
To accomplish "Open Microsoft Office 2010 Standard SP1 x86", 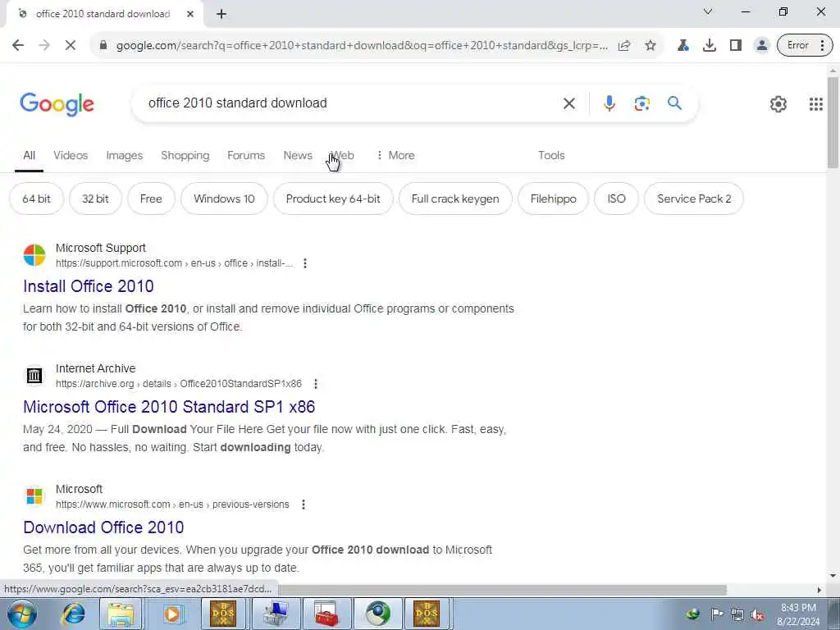I will 169,407.
